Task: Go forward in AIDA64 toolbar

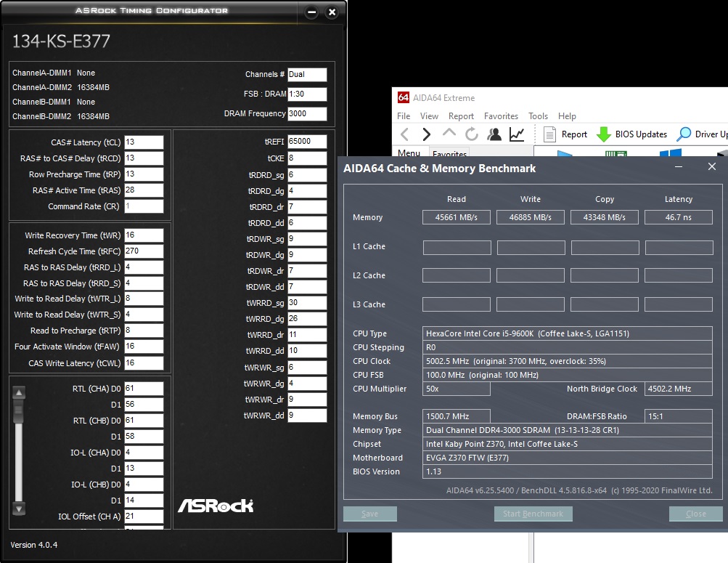Action: coord(426,134)
